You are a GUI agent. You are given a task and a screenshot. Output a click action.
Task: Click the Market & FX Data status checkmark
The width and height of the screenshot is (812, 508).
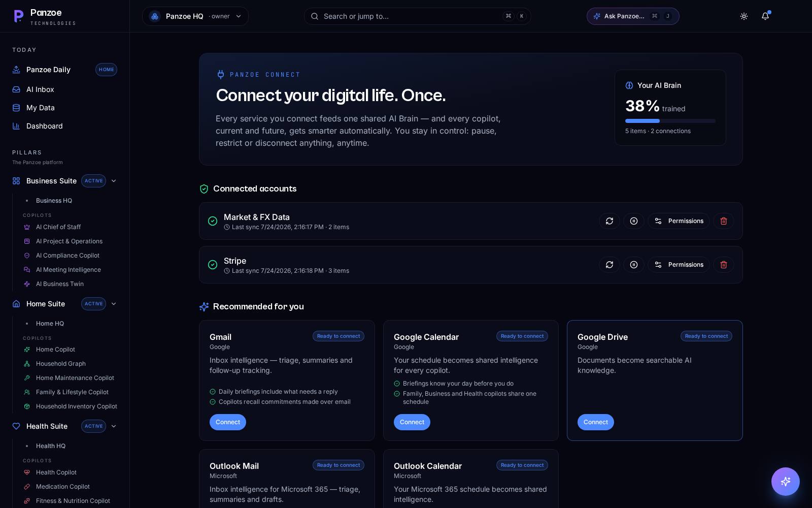coord(213,221)
